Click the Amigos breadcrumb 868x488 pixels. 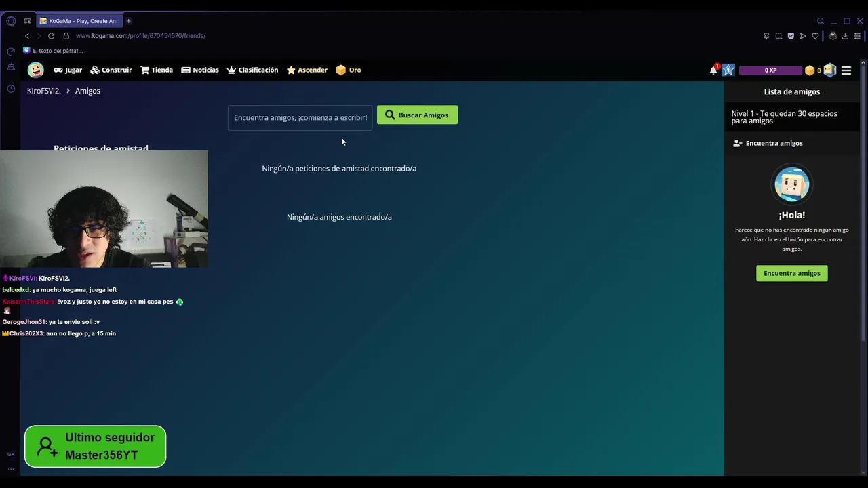pyautogui.click(x=87, y=91)
